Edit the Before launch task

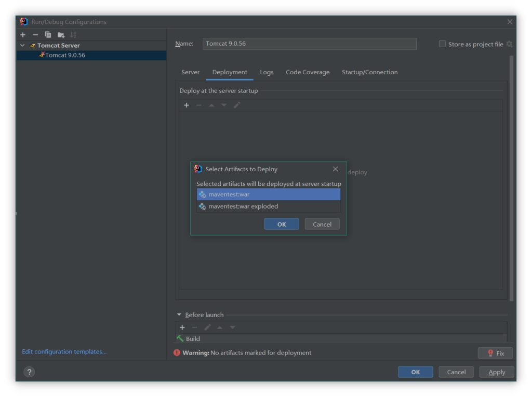207,327
